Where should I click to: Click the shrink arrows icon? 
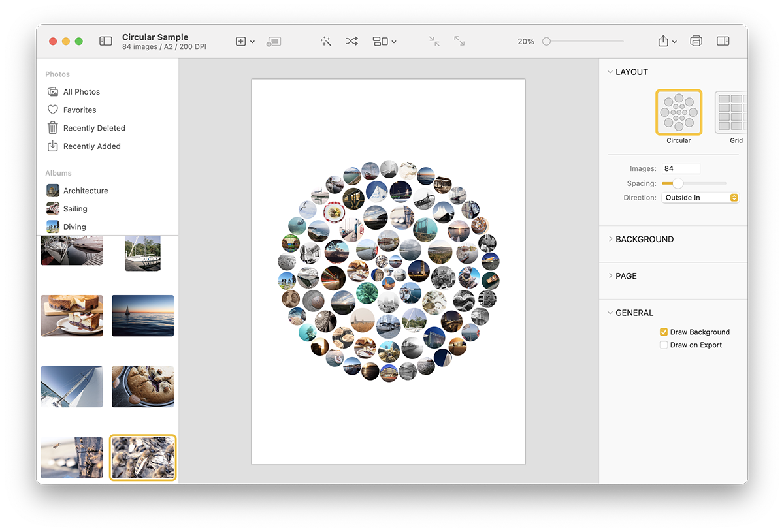click(x=434, y=41)
